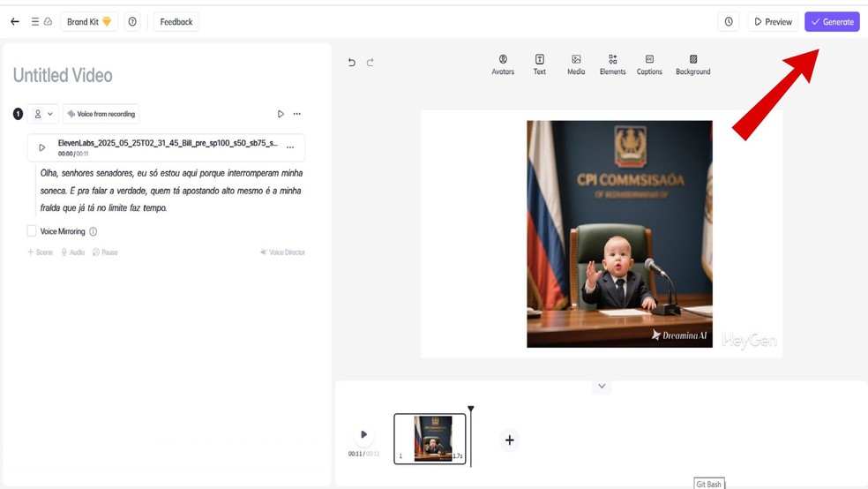
Task: Enable the Voice Mirroring checkbox
Action: pyautogui.click(x=32, y=231)
